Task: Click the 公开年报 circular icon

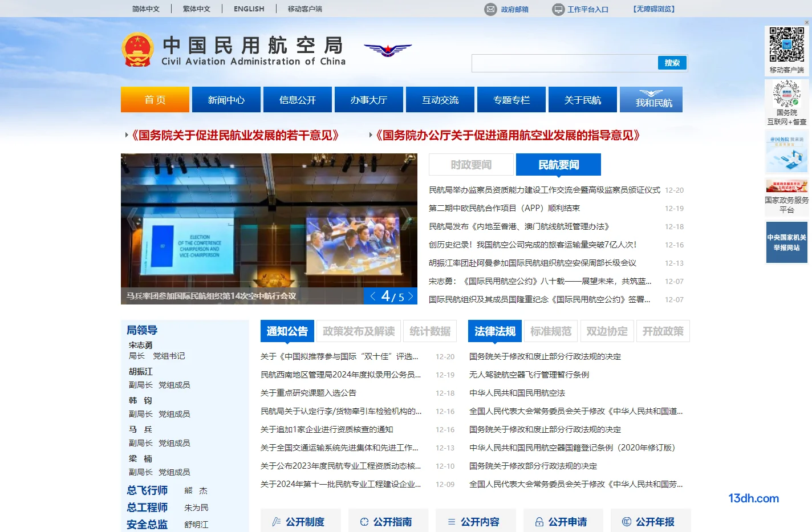Action: pyautogui.click(x=627, y=522)
